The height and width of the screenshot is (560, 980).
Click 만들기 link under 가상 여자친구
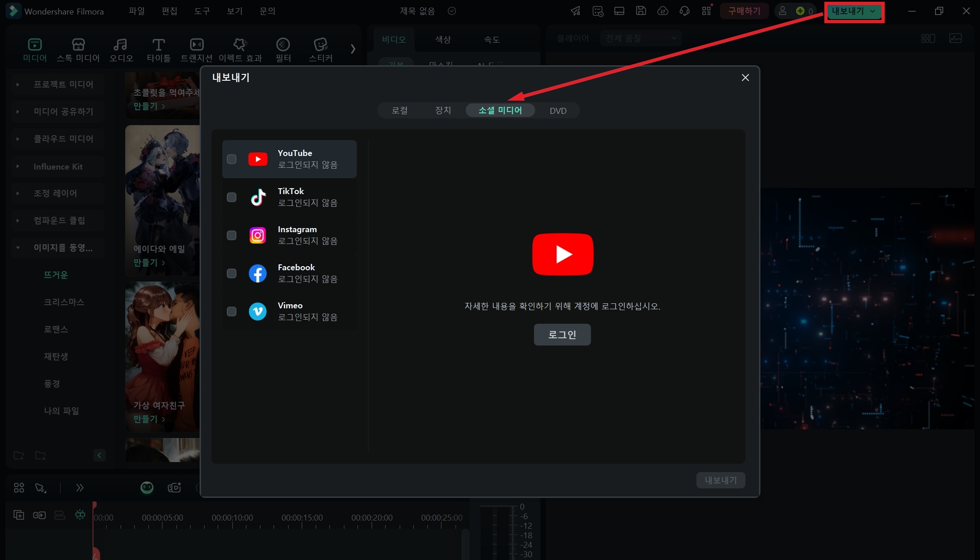point(149,419)
